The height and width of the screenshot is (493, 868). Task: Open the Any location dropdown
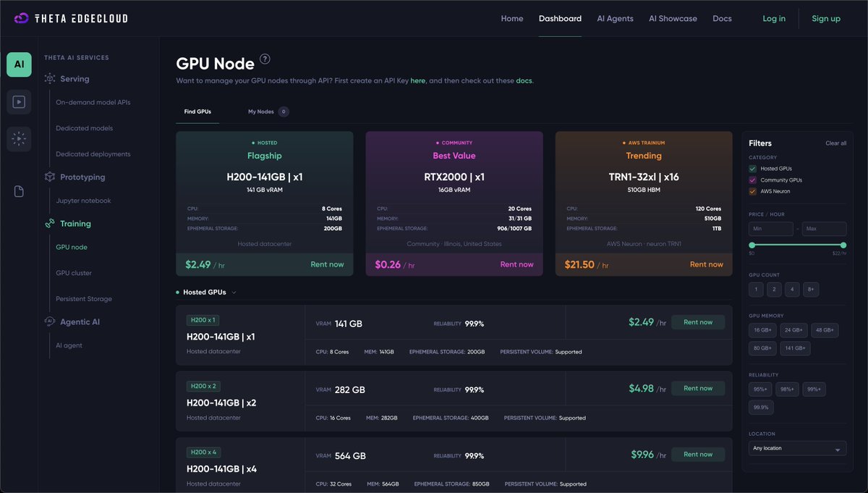pos(797,448)
